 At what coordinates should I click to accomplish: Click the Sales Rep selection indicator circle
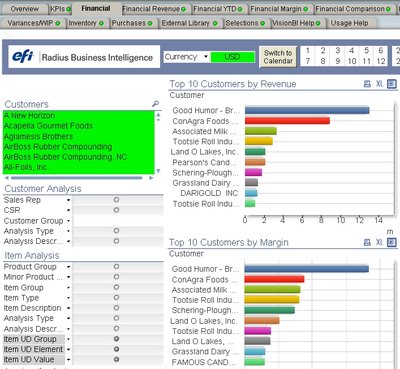(116, 200)
